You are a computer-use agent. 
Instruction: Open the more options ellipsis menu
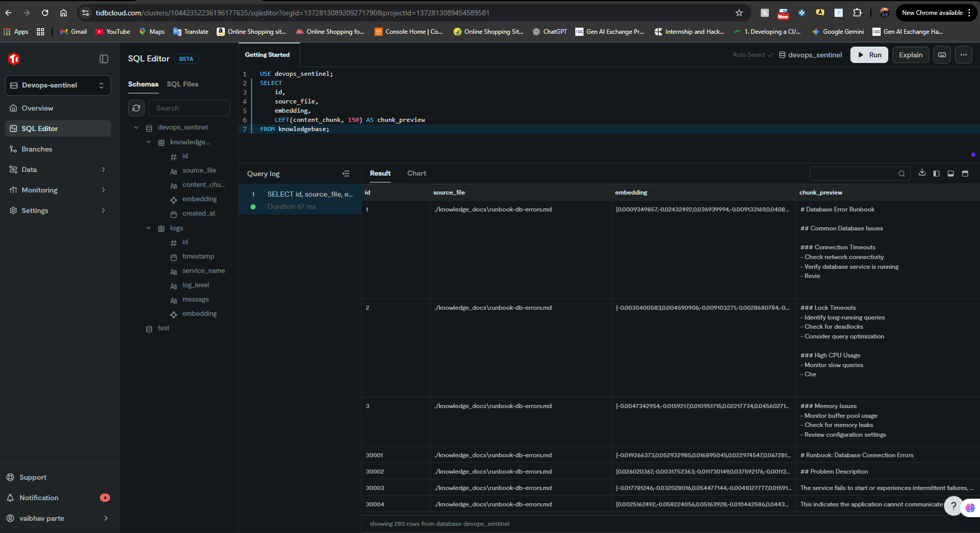tap(964, 55)
